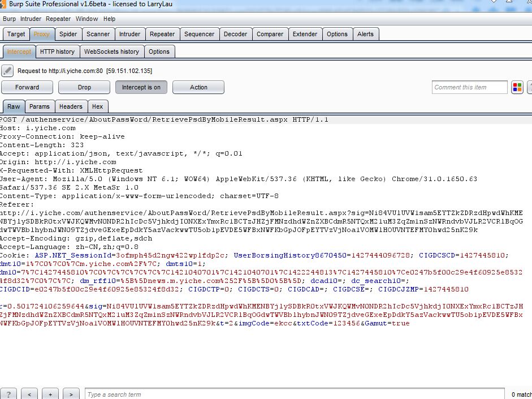Go to previous search match arrow

29,394
